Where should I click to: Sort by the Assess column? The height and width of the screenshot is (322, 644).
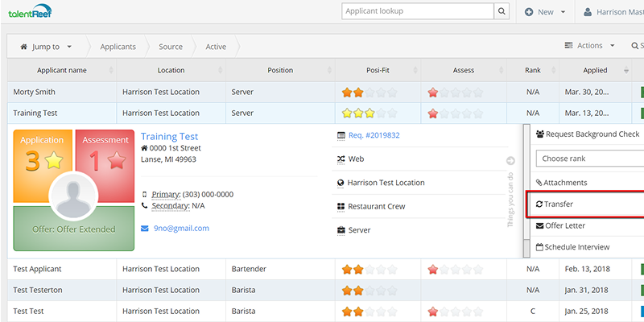click(464, 70)
